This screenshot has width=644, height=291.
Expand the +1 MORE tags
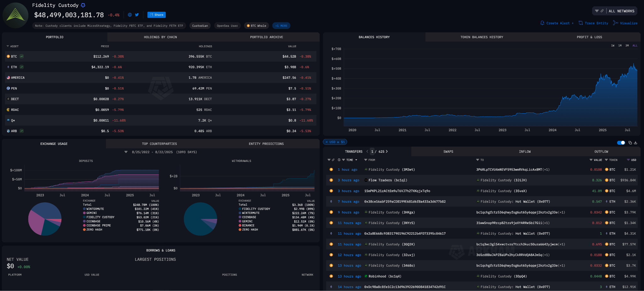(x=281, y=26)
